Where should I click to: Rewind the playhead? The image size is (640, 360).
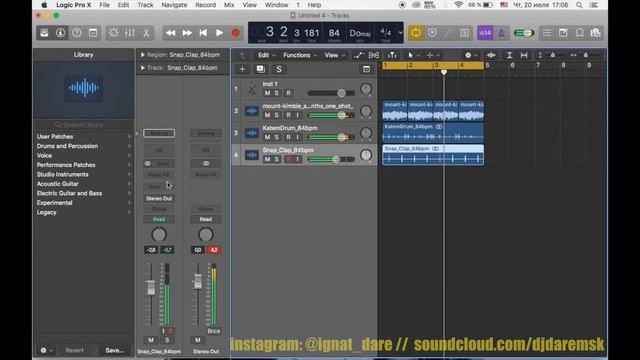click(170, 33)
